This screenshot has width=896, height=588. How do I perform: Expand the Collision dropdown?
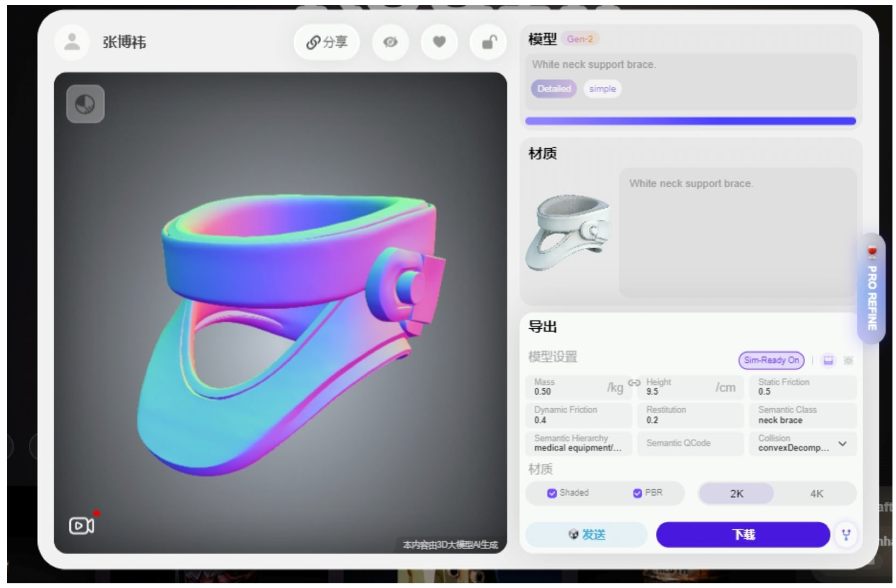click(843, 443)
